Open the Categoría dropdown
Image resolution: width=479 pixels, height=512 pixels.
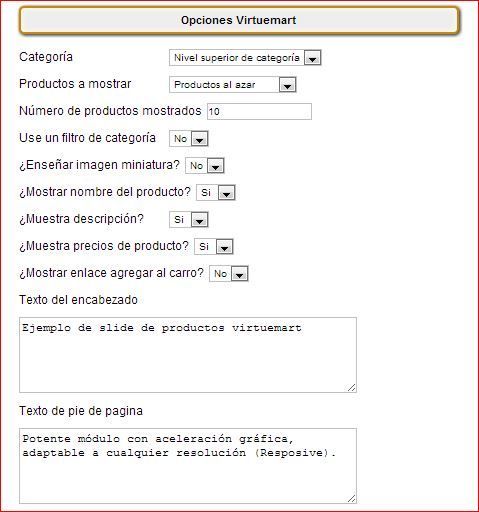click(245, 58)
